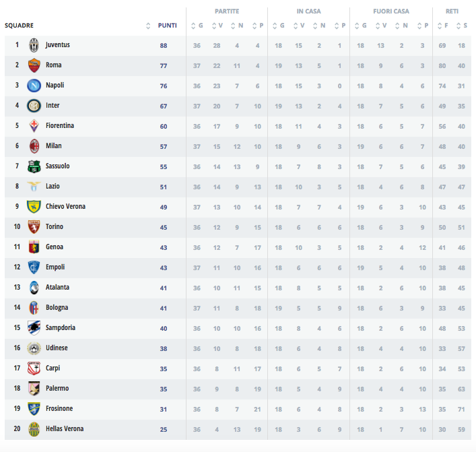The width and height of the screenshot is (476, 452).
Task: Click the Sampdoria club crest icon
Action: coord(34,328)
